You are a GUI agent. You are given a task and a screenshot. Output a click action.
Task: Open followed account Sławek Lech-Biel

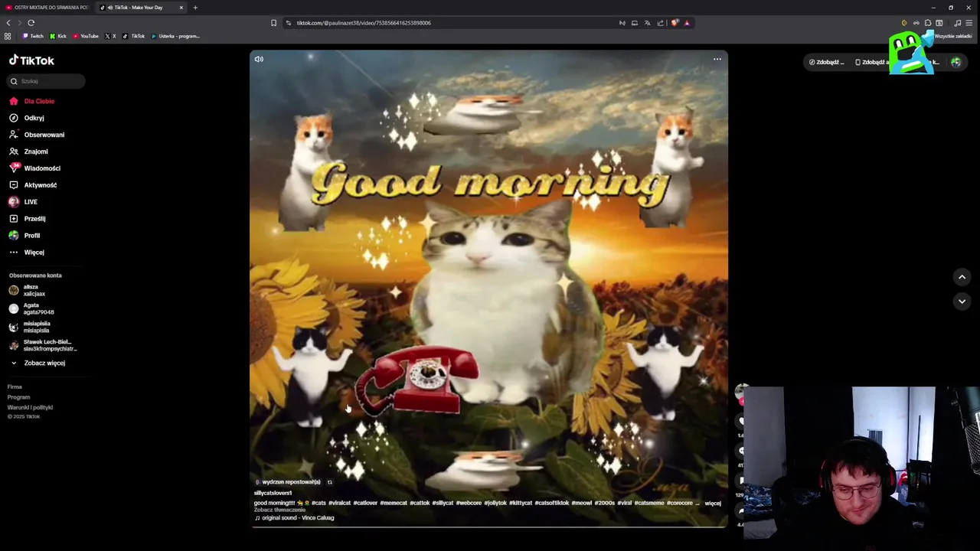(43, 345)
